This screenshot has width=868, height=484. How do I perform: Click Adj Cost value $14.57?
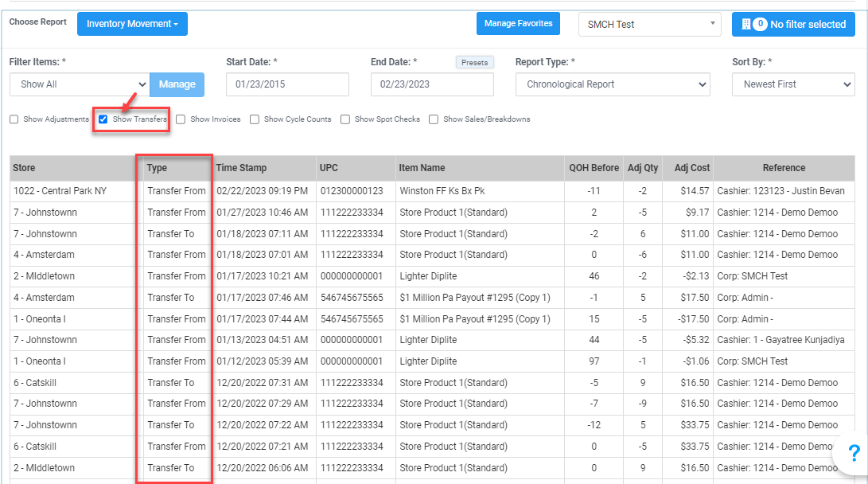point(695,191)
